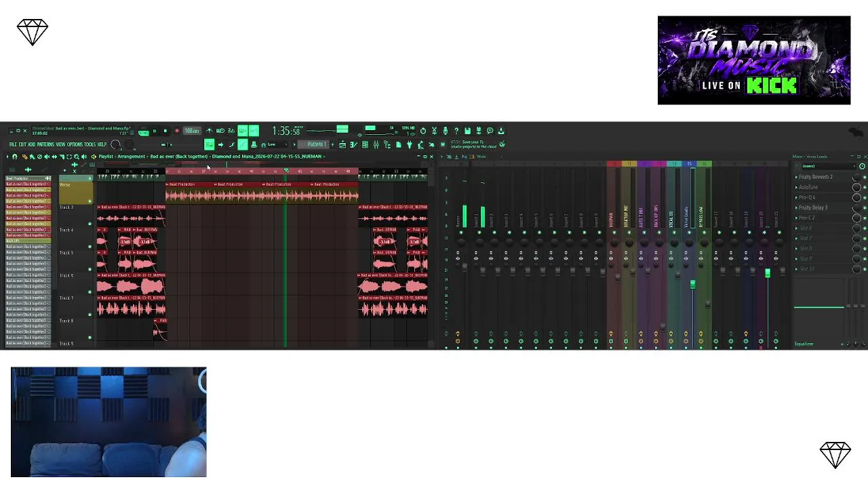Select the Delete tool in Playlist toolbar
The height and width of the screenshot is (488, 868).
coord(39,157)
